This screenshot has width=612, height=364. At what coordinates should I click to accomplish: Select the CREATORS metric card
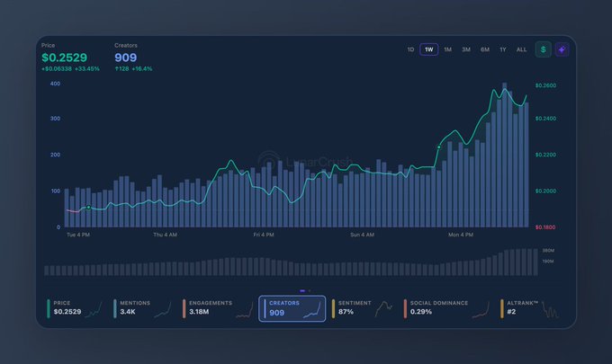click(292, 308)
